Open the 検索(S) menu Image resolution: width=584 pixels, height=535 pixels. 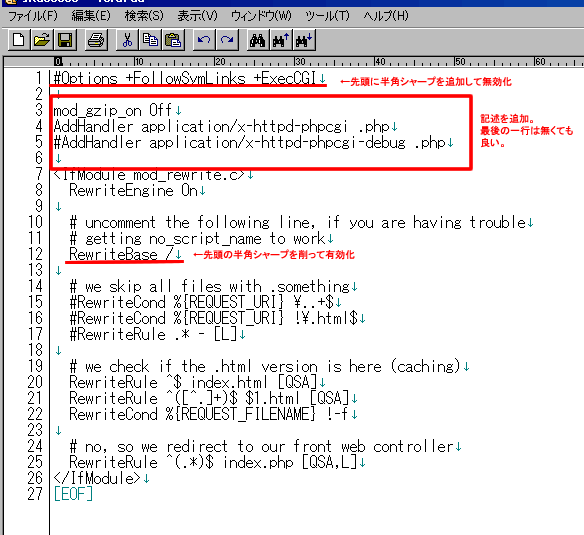tap(144, 16)
